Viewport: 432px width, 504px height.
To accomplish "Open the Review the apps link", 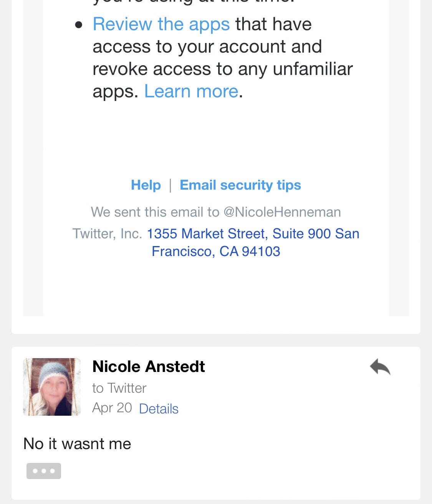I will (x=161, y=24).
